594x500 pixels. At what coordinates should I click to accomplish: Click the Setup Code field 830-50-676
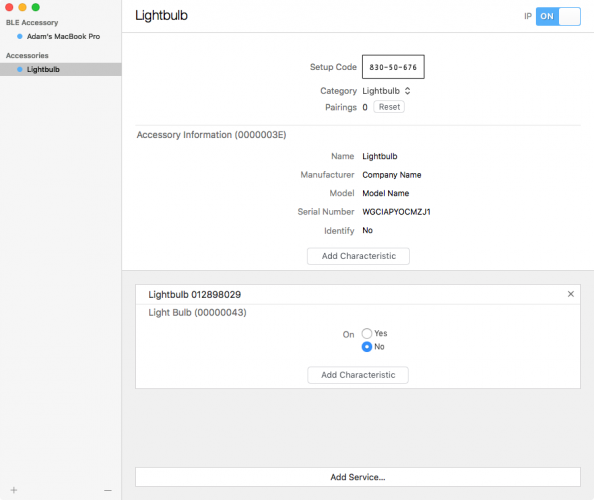tap(393, 67)
